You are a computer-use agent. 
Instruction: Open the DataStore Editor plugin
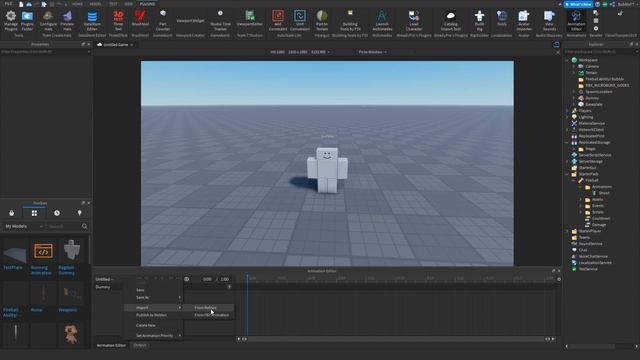(92, 20)
